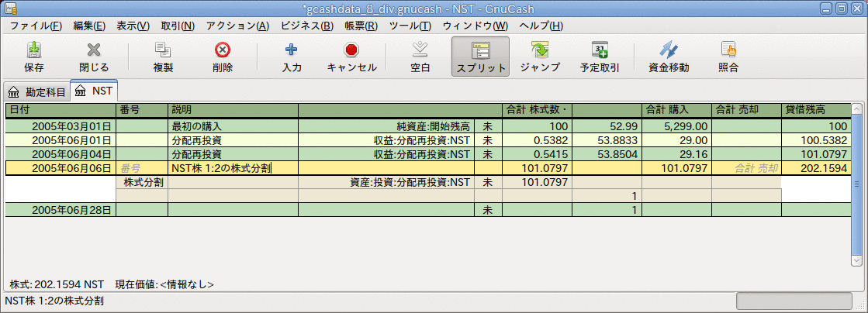
Task: Select the 2005年03月01日 最初の購入 transaction row
Action: [233, 126]
